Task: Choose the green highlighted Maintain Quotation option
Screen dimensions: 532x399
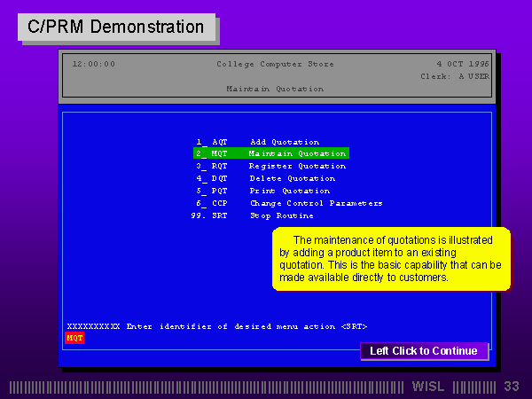Action: coord(271,153)
